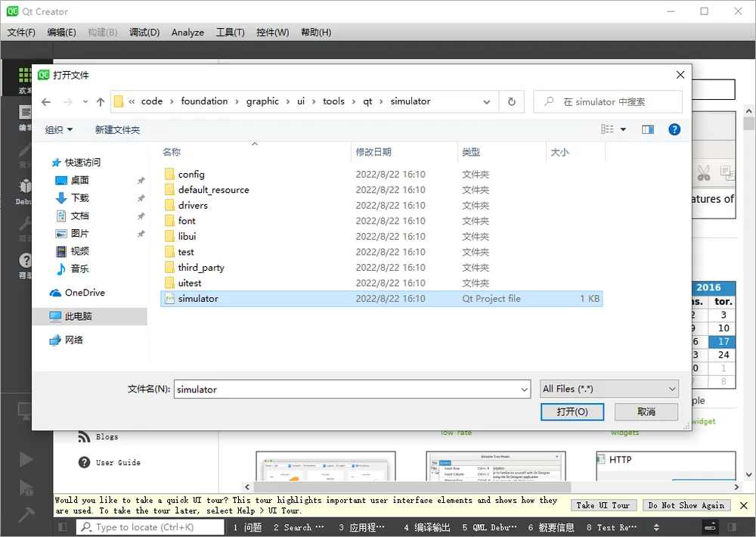Open the 工具(T) menu
Viewport: 756px width, 537px height.
[x=230, y=33]
